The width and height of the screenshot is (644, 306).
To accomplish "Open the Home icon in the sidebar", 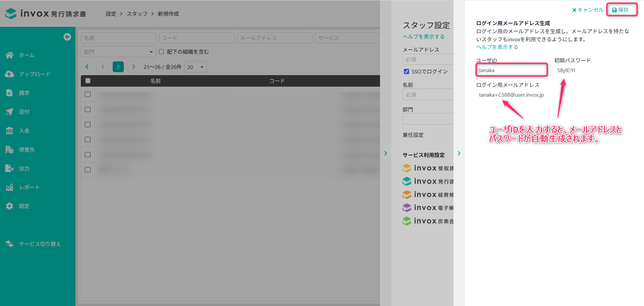I will (9, 55).
